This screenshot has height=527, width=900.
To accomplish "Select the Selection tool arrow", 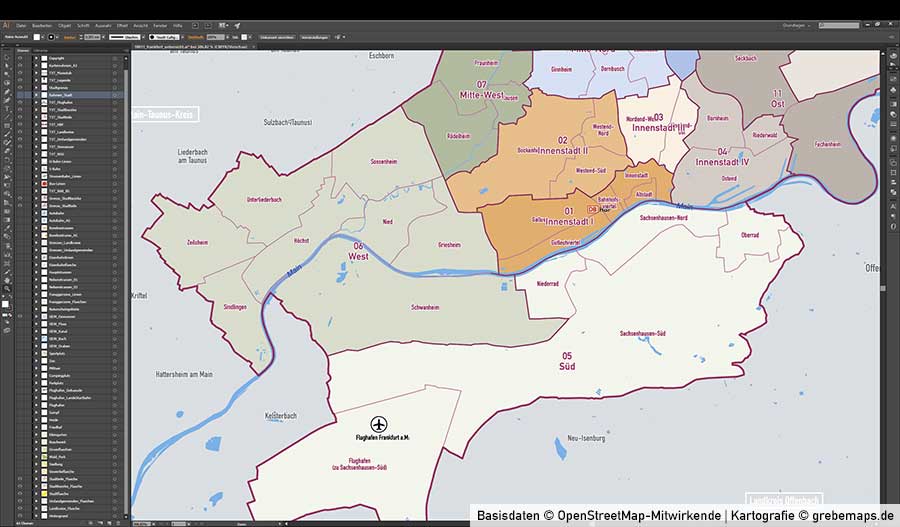I will click(x=7, y=57).
